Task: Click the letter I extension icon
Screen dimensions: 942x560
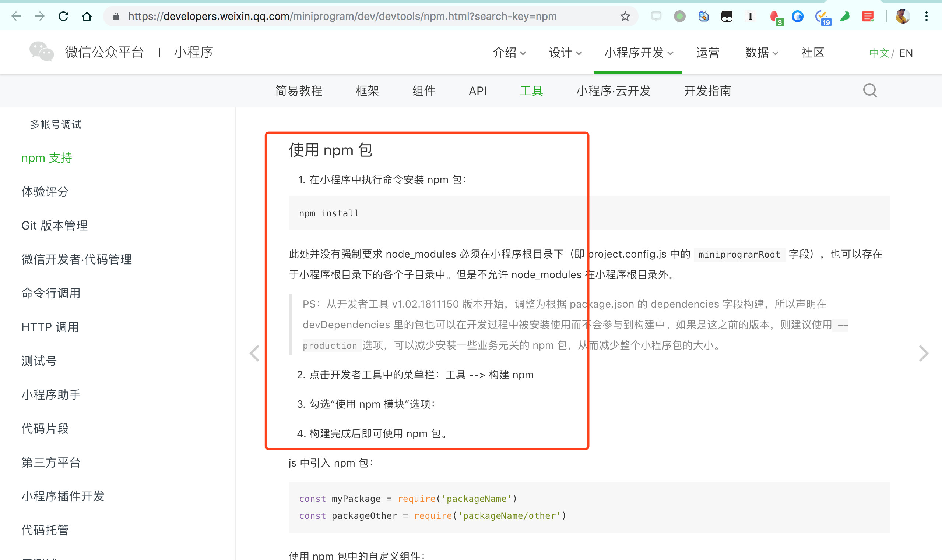Action: pos(750,16)
